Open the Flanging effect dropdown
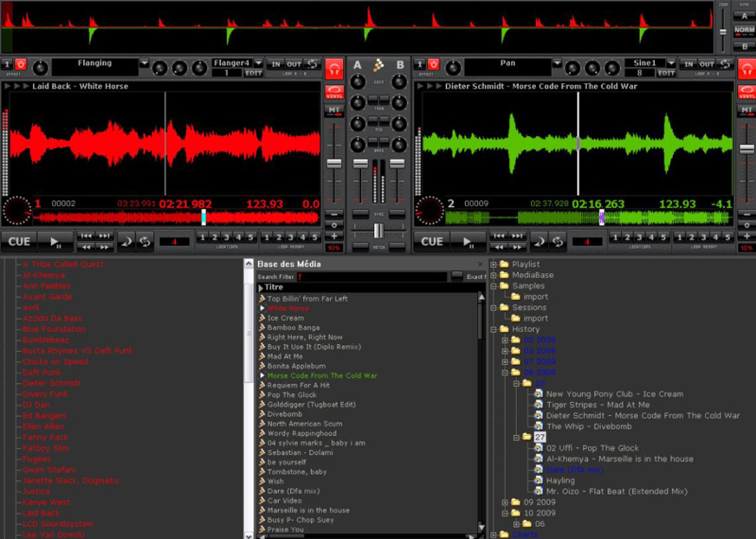The image size is (756, 539). tap(144, 64)
